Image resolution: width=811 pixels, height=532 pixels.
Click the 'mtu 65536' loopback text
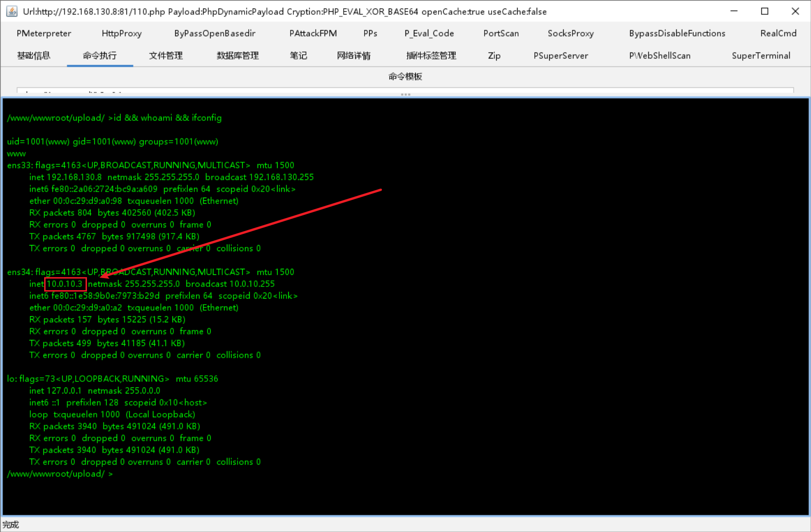197,379
